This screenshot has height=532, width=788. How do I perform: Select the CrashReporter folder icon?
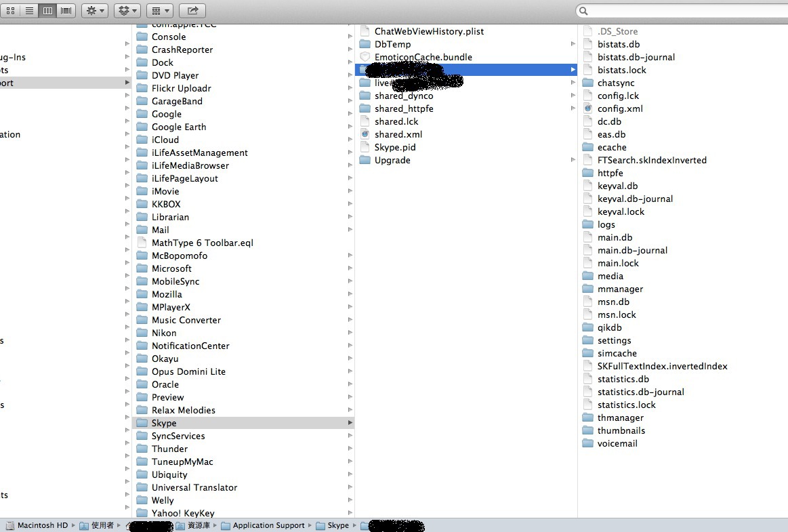[142, 49]
